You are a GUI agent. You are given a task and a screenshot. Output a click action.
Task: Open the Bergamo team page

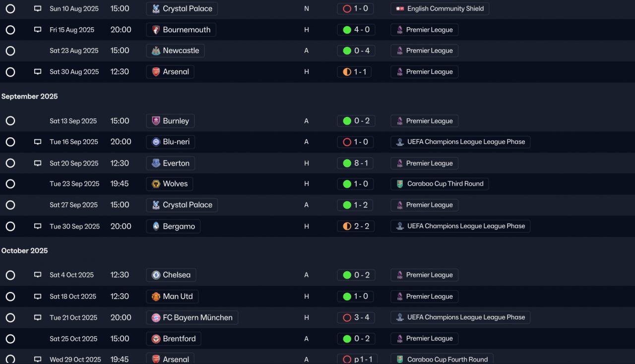point(179,226)
